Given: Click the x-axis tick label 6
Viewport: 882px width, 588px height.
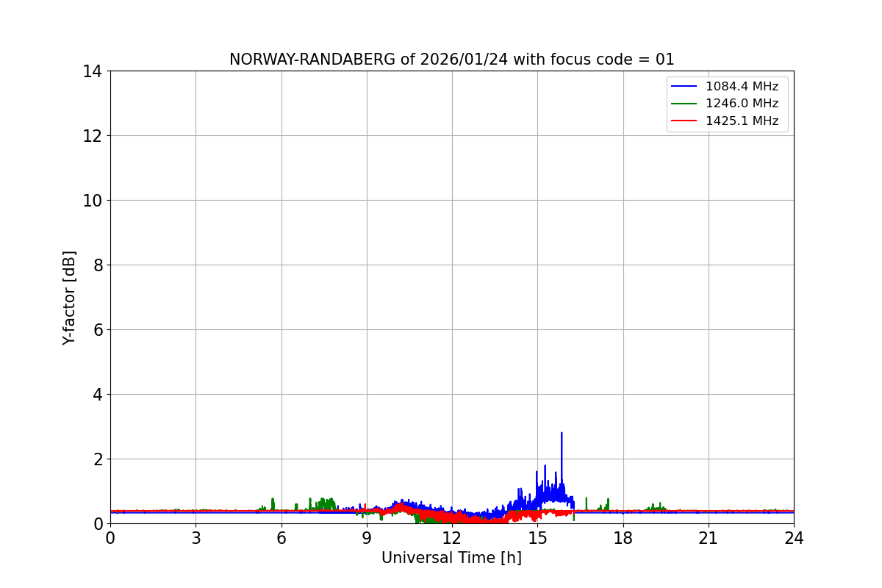Looking at the screenshot, I should coord(282,539).
